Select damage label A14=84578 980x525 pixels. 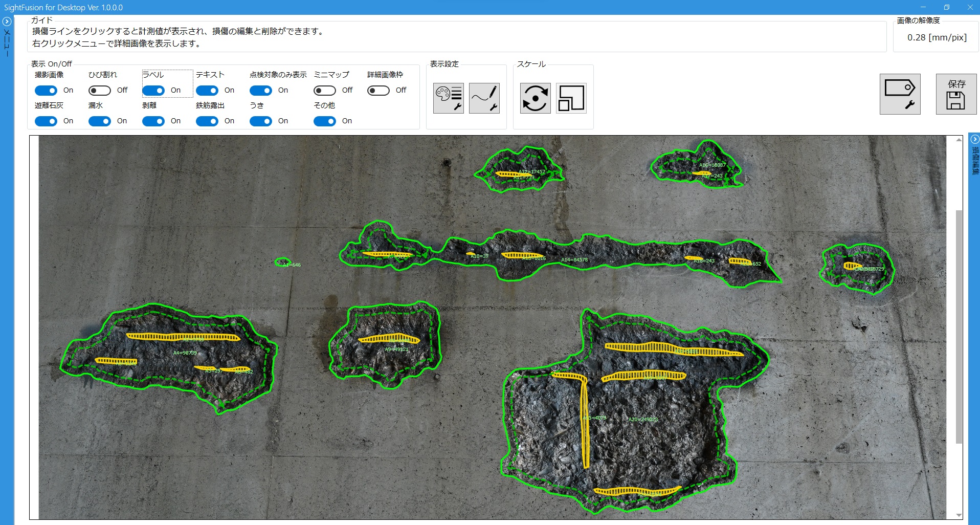pyautogui.click(x=574, y=260)
